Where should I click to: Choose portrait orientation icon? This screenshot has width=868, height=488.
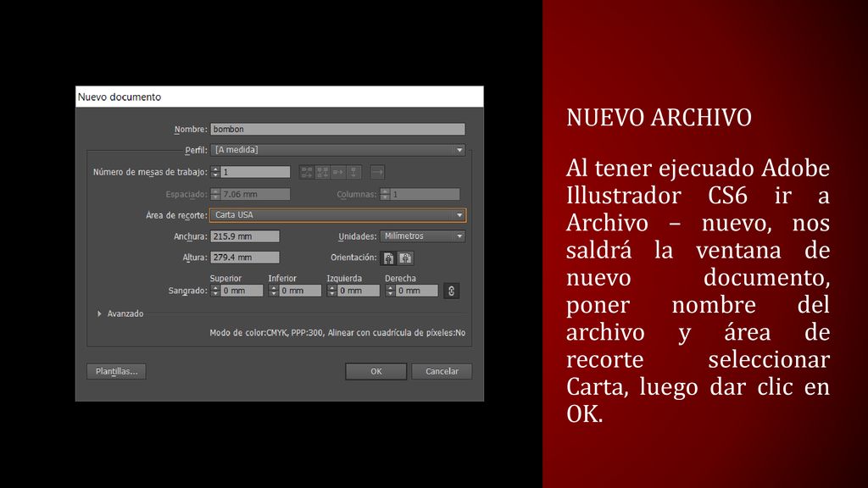tap(388, 258)
